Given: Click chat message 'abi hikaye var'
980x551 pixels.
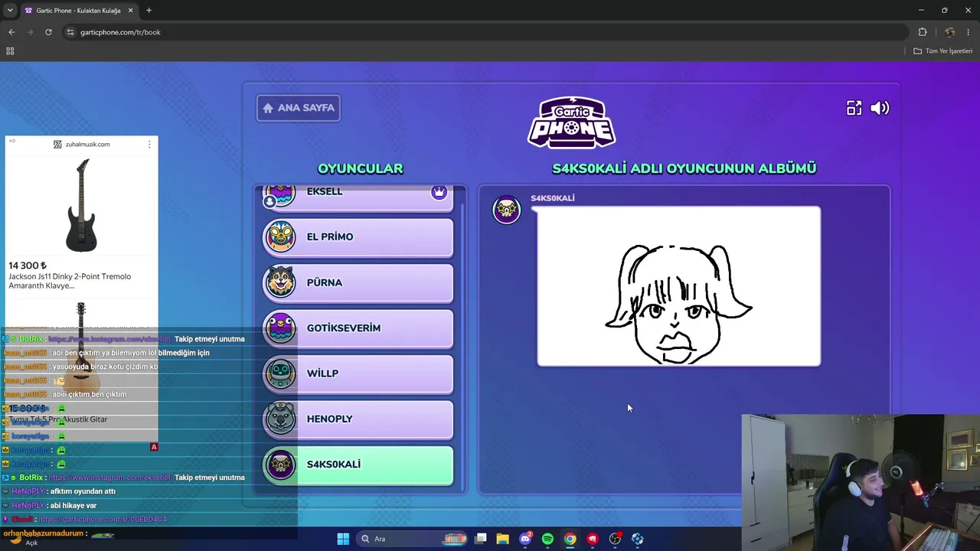Looking at the screenshot, I should point(74,506).
